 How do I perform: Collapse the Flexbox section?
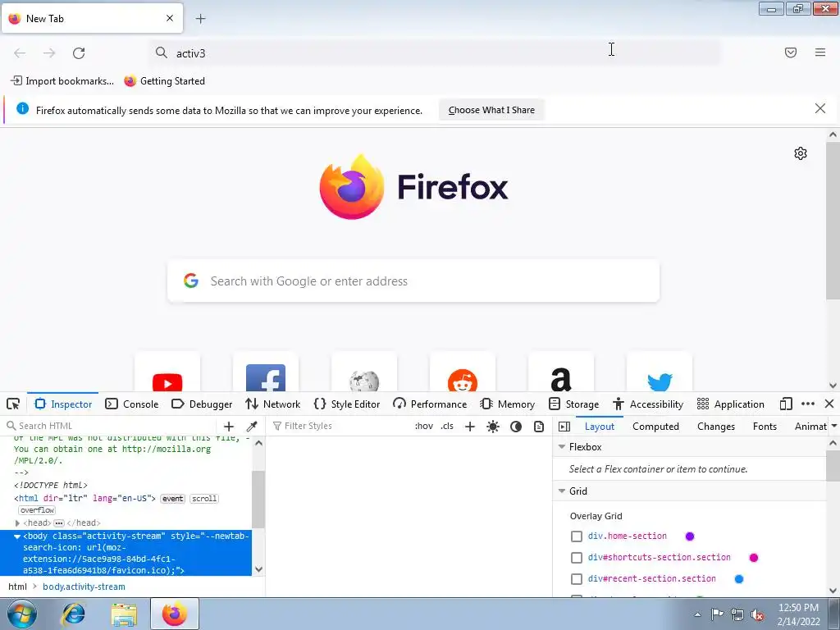tap(562, 447)
